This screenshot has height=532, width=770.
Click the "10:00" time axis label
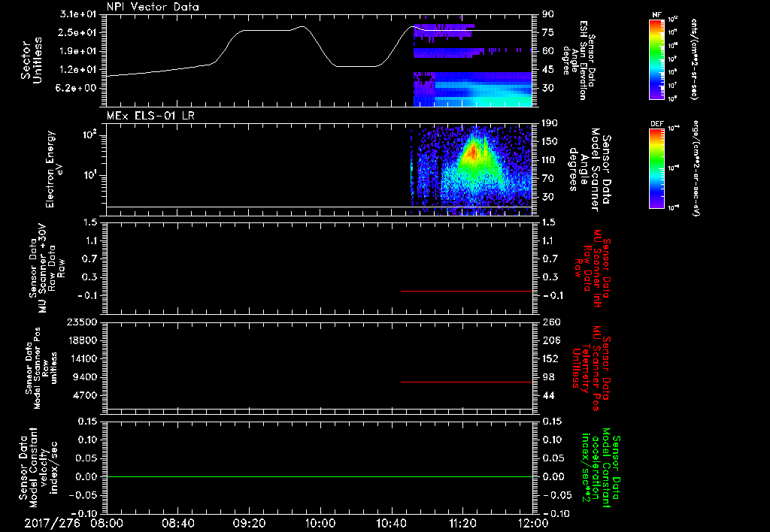pyautogui.click(x=320, y=523)
